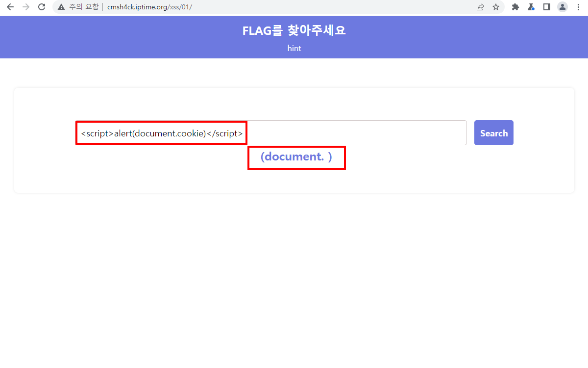Click the not-secure warning triangle icon
The height and width of the screenshot is (368, 588).
(61, 7)
